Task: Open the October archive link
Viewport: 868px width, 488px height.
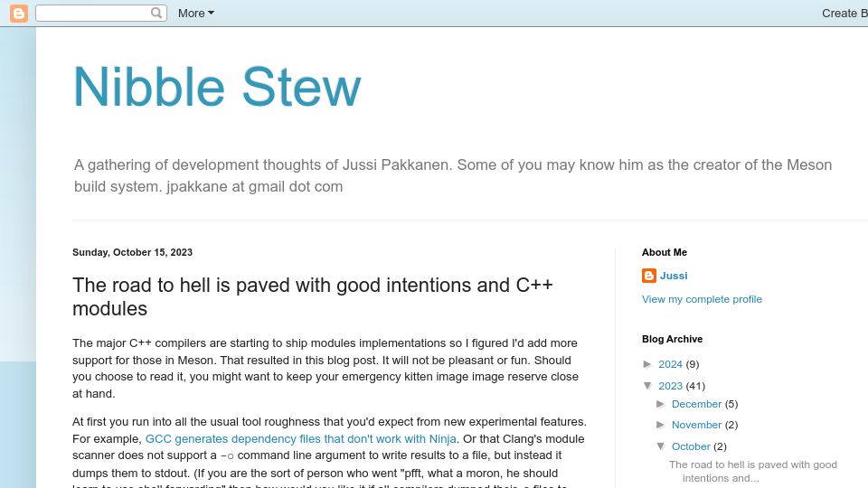Action: point(691,446)
